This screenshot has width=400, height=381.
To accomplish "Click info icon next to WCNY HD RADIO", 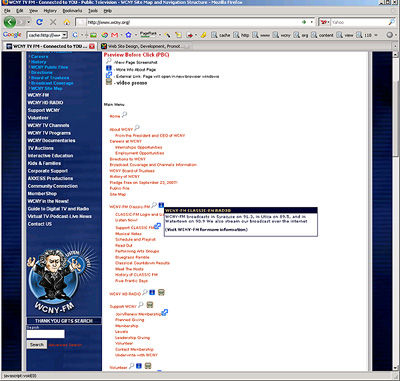I will coord(152,292).
